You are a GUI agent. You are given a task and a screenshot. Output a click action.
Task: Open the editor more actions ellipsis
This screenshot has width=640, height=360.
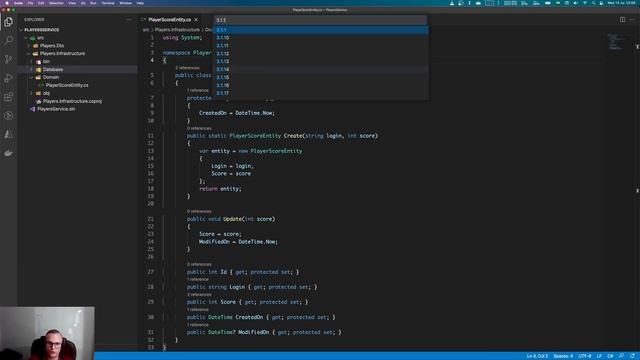632,19
